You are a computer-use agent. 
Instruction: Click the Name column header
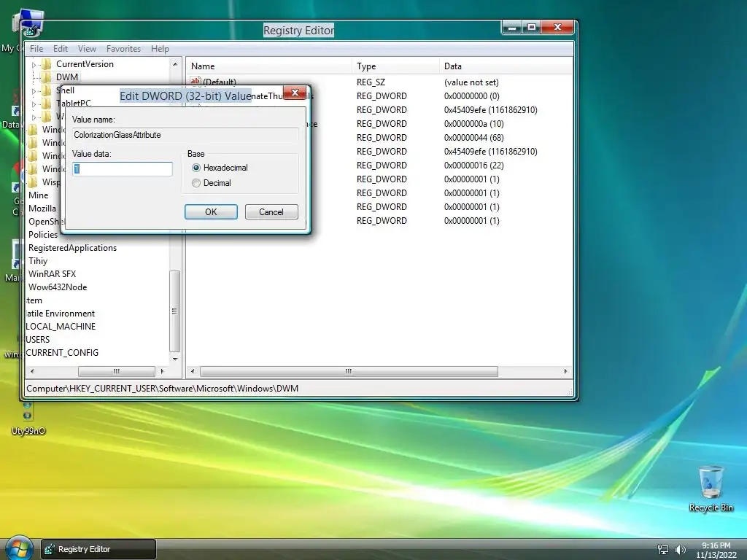click(269, 66)
